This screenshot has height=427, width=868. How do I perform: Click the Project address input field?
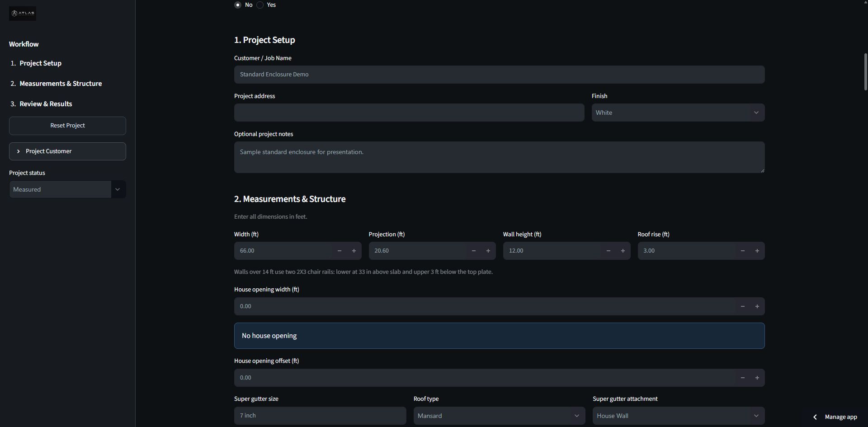point(409,113)
